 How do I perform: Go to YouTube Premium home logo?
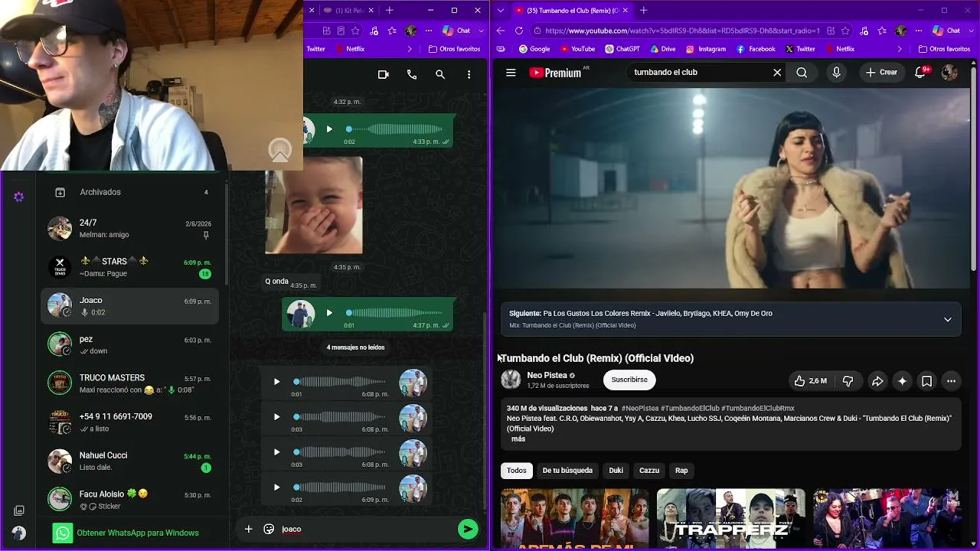(x=556, y=73)
